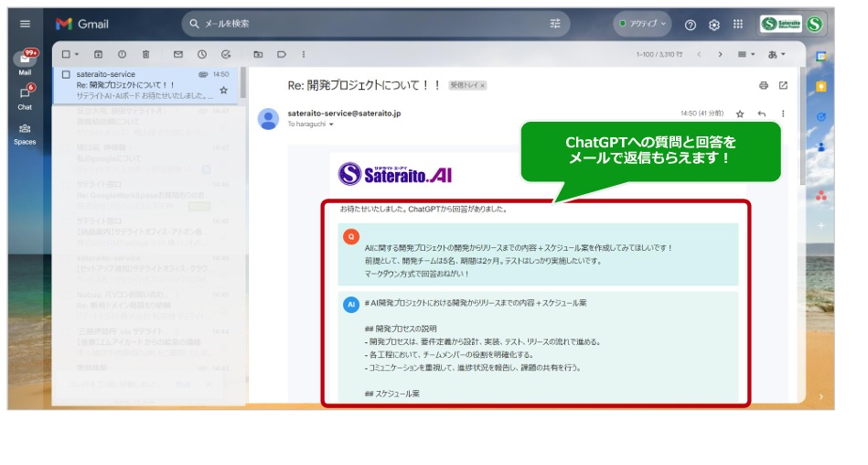Open the あ input tools dropdown
The width and height of the screenshot is (868, 465).
(777, 54)
